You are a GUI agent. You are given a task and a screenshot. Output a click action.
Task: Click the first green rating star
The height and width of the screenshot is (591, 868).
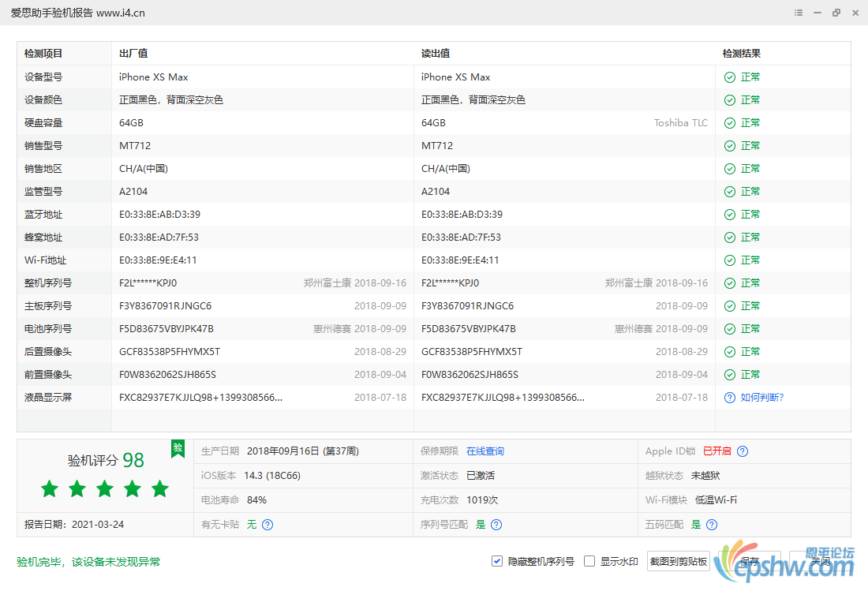[x=50, y=488]
